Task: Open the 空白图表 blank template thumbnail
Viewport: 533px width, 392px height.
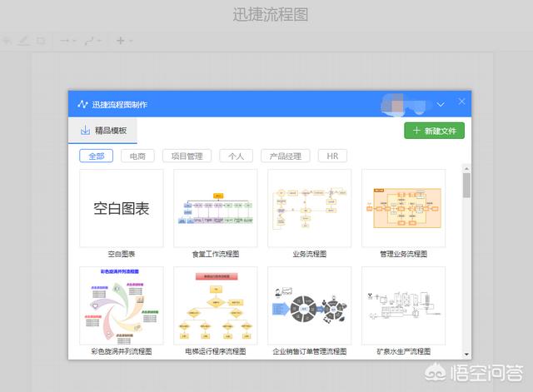Action: click(122, 208)
